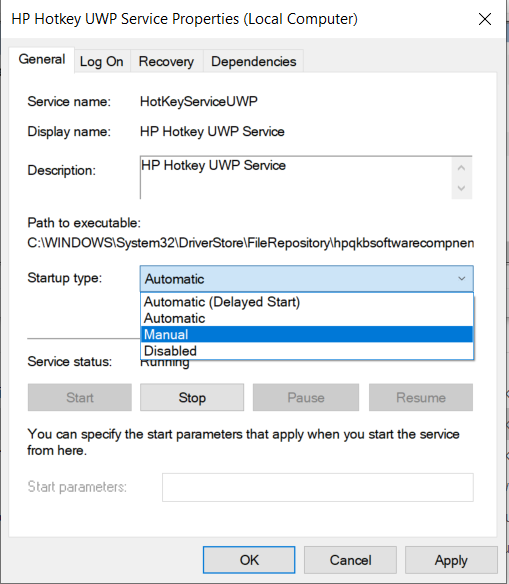Collapse the Startup type combo box
Image resolution: width=509 pixels, height=584 pixels.
[x=306, y=279]
